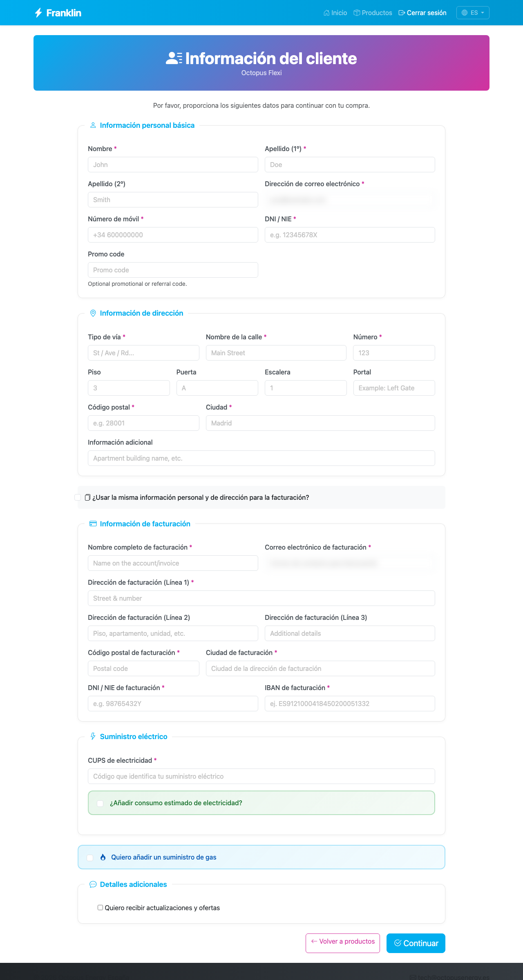Click the box icon beside Productos
This screenshot has width=523, height=980.
tap(357, 13)
